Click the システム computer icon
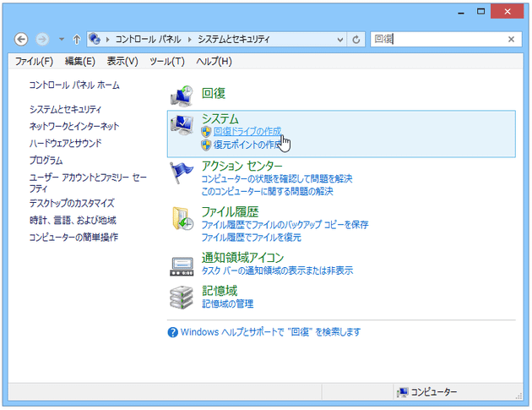532x410 pixels. pyautogui.click(x=182, y=125)
